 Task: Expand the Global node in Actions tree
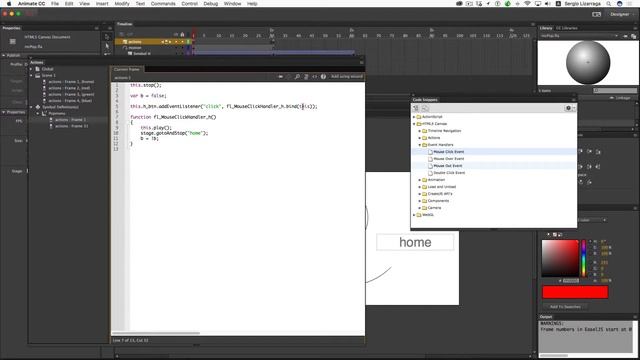pyautogui.click(x=31, y=69)
